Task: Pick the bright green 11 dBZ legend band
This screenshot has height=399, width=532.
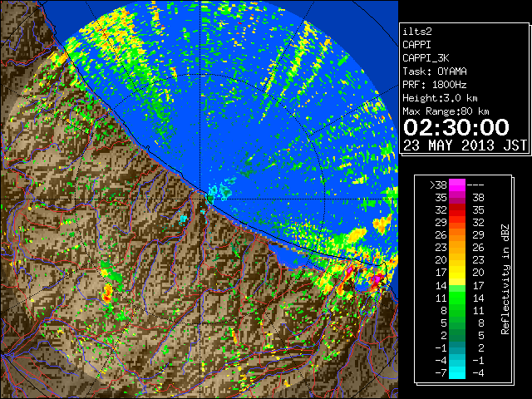Action: (457, 298)
